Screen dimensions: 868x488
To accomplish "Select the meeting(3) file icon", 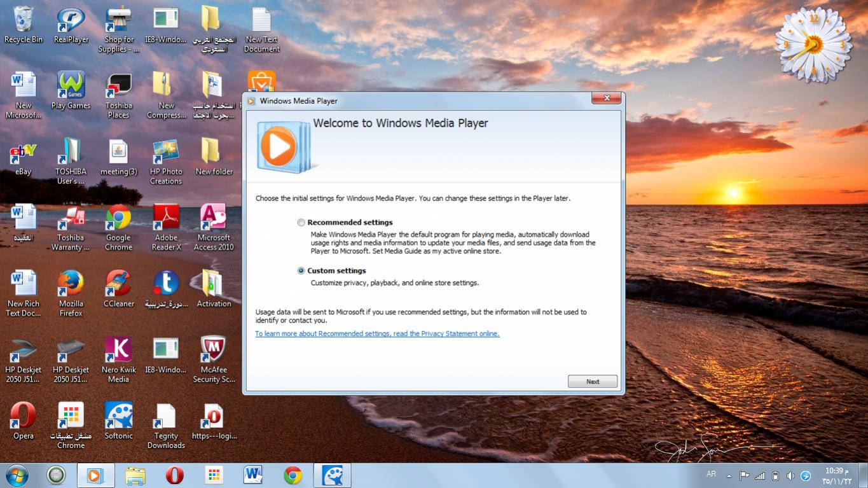I will point(118,158).
